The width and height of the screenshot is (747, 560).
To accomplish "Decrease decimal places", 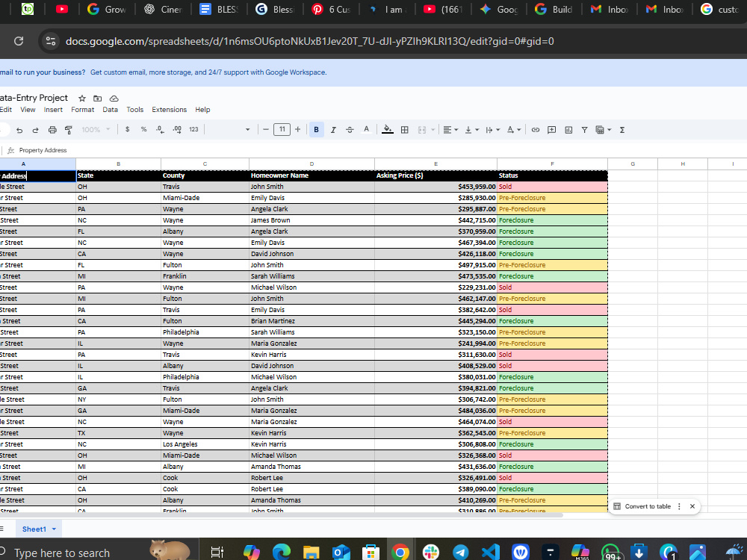I will coord(160,129).
